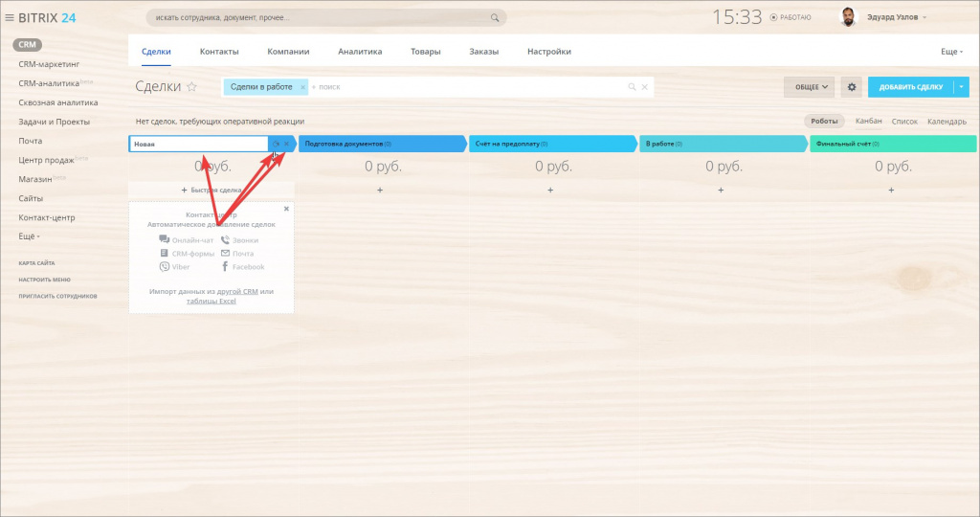Remove the 'Сделки в работе' filter chip
This screenshot has width=980, height=517.
click(302, 87)
